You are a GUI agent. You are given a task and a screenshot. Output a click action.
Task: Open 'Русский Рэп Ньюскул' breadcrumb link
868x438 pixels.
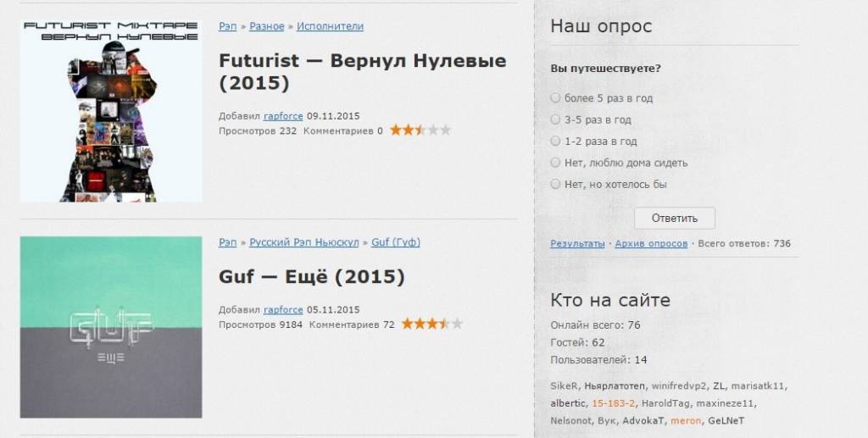(304, 242)
